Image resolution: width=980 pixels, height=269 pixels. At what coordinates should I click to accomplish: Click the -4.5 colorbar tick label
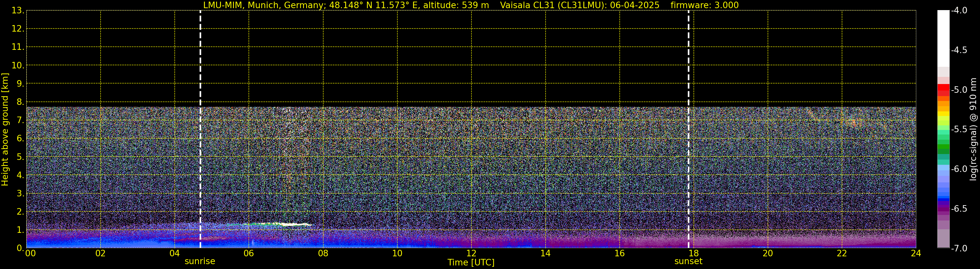(x=959, y=50)
